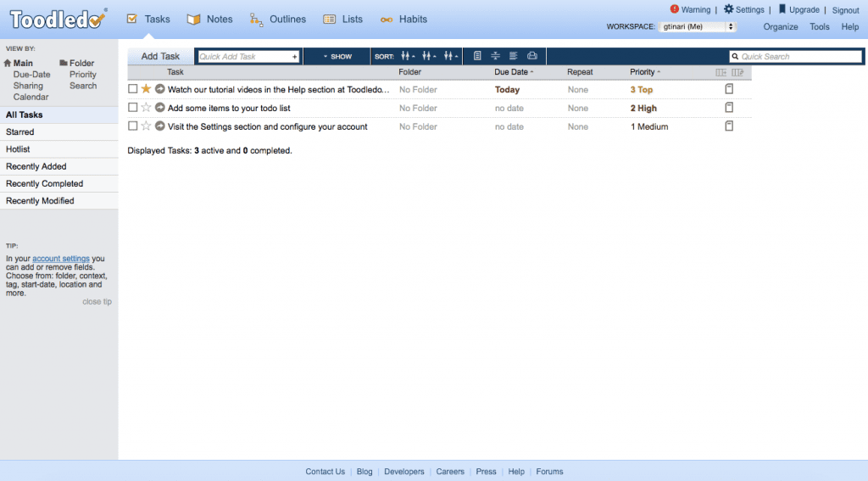Open the Tasks tab
The width and height of the screenshot is (868, 481).
coord(147,19)
